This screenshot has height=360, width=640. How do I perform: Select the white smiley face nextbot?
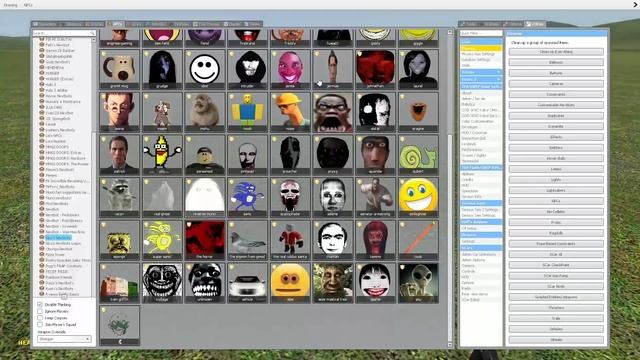coord(204,69)
